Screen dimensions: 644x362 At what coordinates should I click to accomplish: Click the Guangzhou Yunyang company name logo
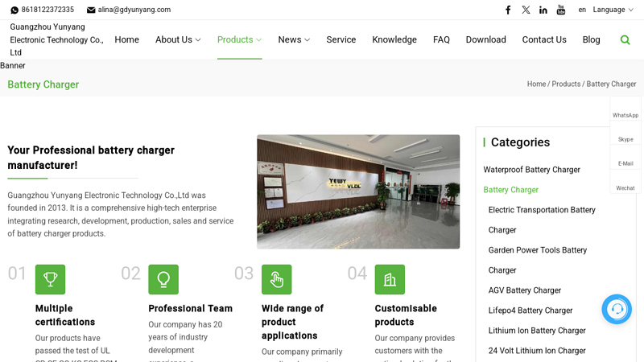[x=56, y=39]
